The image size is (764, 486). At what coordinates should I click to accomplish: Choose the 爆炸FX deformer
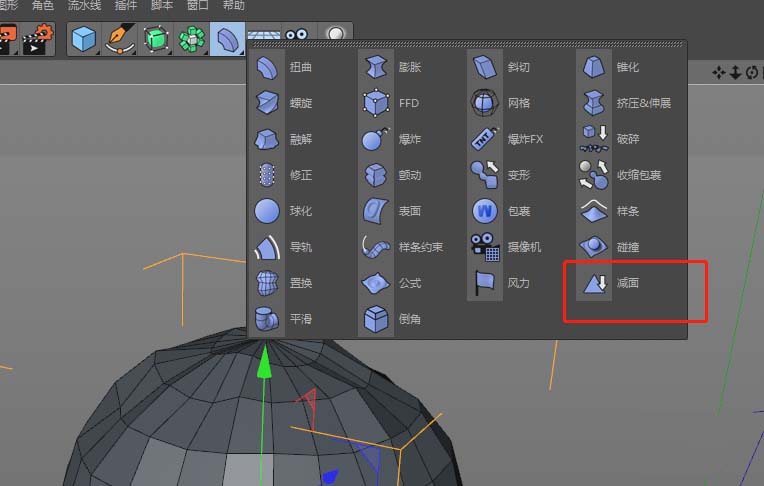coord(507,139)
